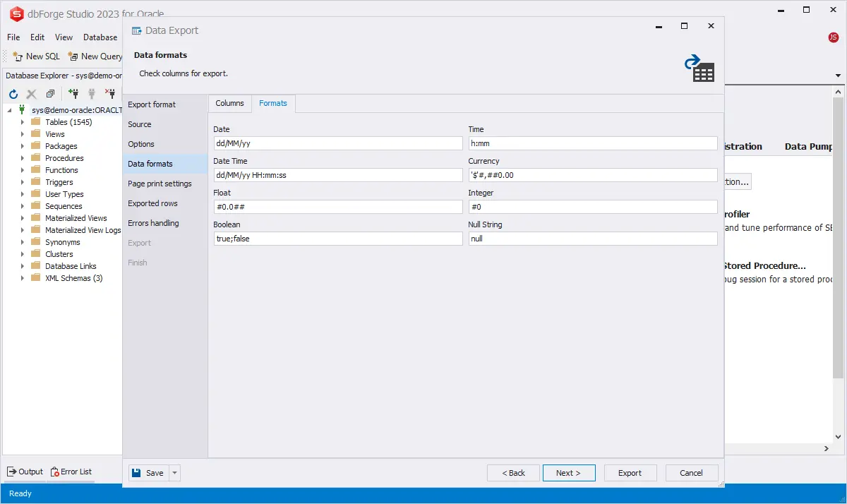Click the Refresh icon in Database Explorer

click(x=13, y=94)
